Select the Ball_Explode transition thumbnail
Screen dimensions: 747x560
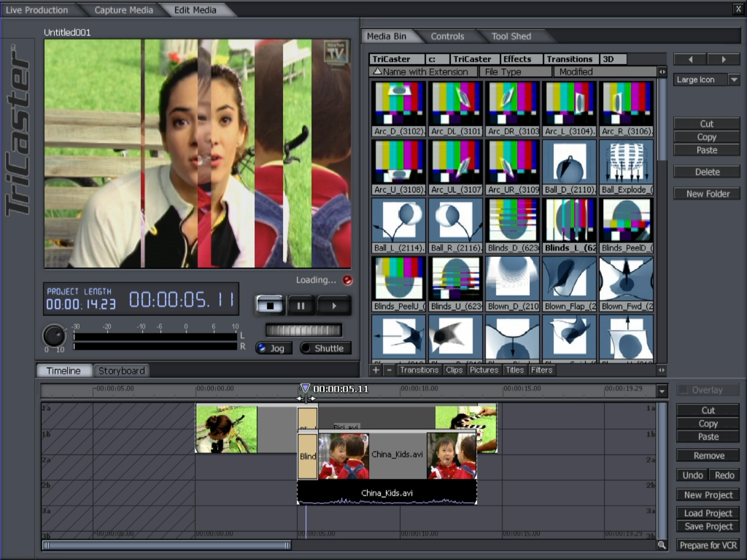(626, 167)
